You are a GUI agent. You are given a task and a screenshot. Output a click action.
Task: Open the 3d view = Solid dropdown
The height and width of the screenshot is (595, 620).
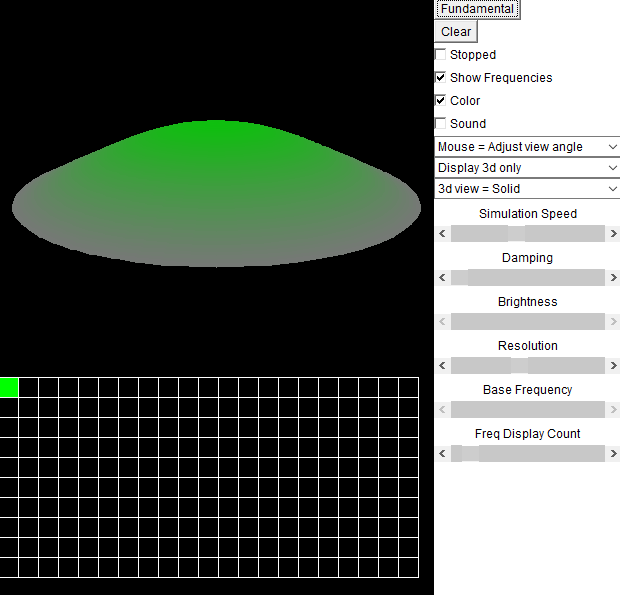point(527,189)
